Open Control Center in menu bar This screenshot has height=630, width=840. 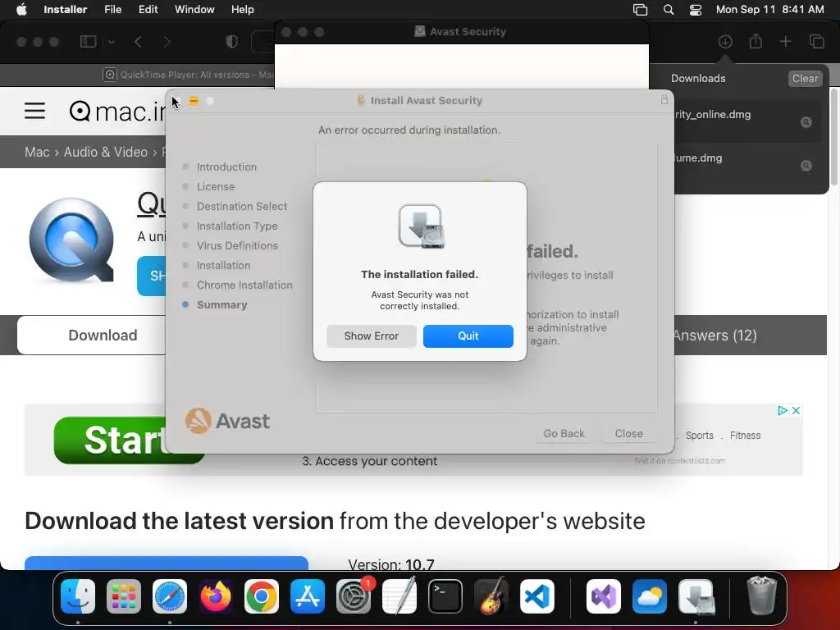coord(696,10)
